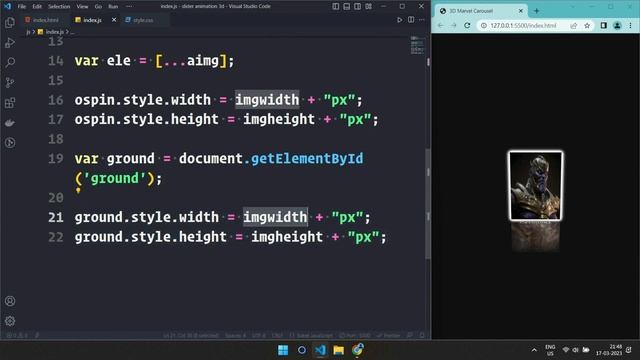Open the Windows Start menu
Viewport: 640px width, 360px height.
[x=283, y=350]
